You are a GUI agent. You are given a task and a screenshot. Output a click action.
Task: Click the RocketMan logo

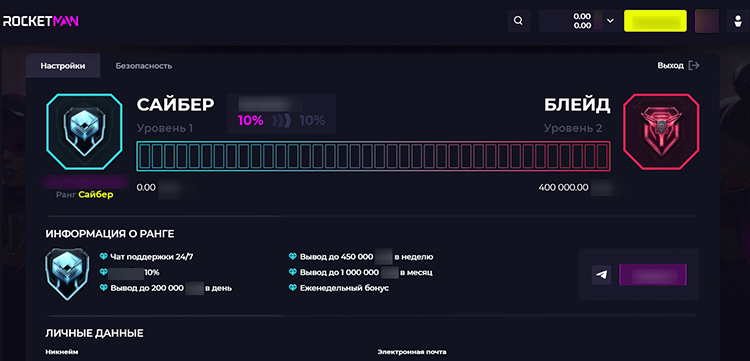pyautogui.click(x=41, y=21)
